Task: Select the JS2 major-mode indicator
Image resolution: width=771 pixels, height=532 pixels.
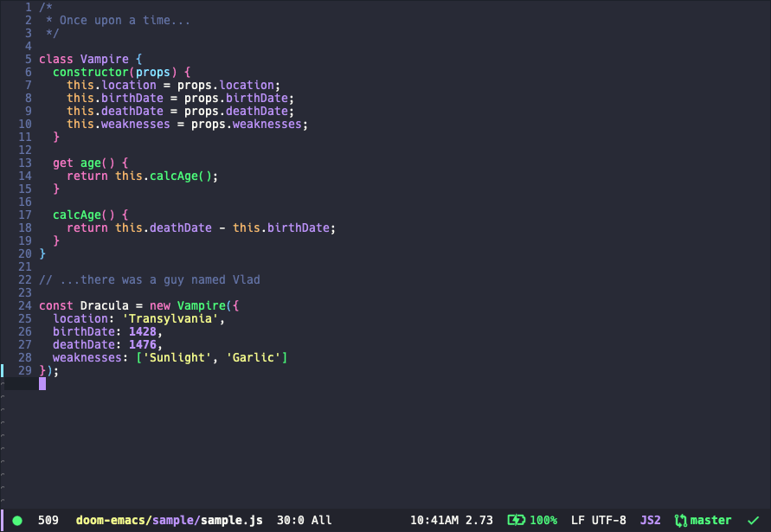Action: pos(650,520)
